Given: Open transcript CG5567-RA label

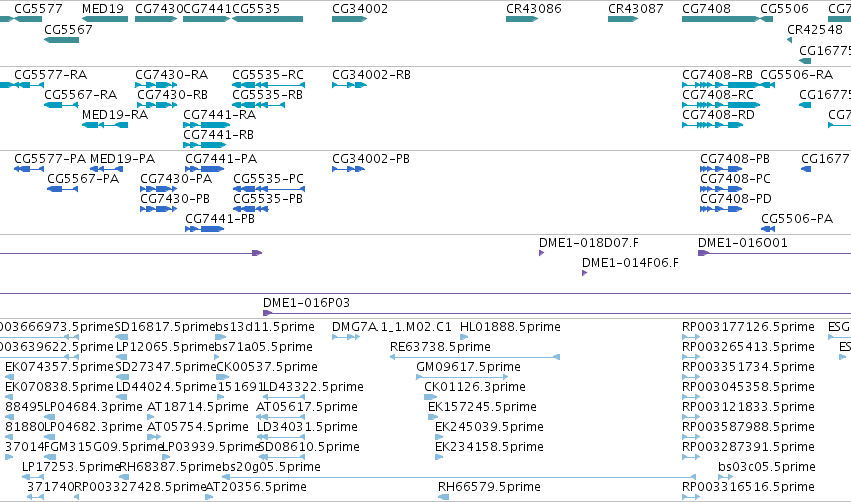Looking at the screenshot, I should 80,94.
